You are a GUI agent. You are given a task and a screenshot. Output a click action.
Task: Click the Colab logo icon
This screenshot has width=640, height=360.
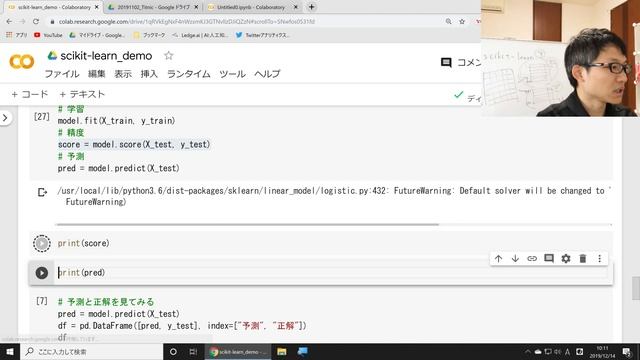[22, 62]
